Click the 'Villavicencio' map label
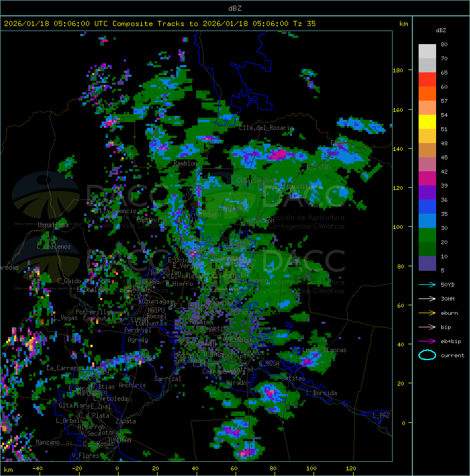Viewport: 470px width, 476px height. (114, 211)
